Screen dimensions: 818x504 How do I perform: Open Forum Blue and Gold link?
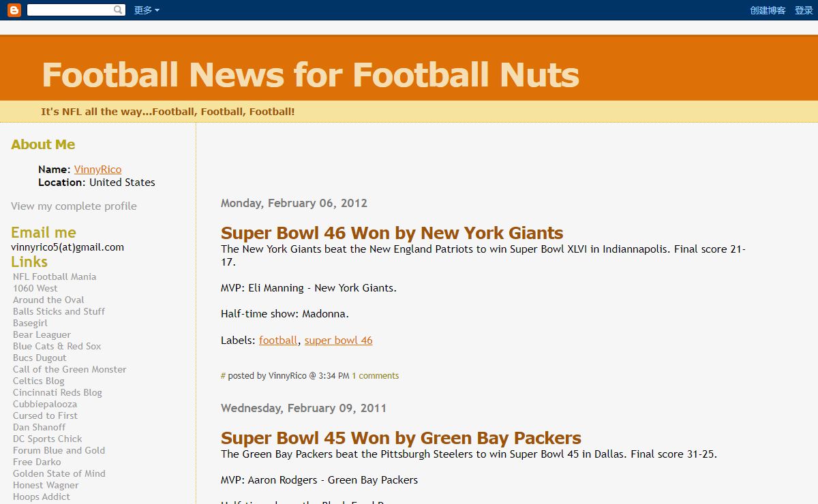[59, 450]
